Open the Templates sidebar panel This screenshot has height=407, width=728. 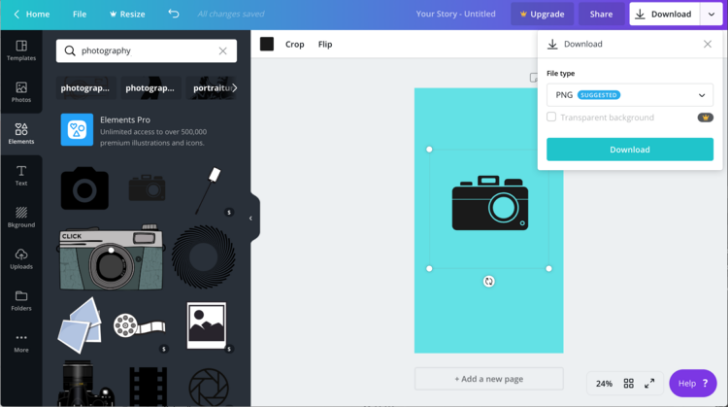[x=21, y=50]
